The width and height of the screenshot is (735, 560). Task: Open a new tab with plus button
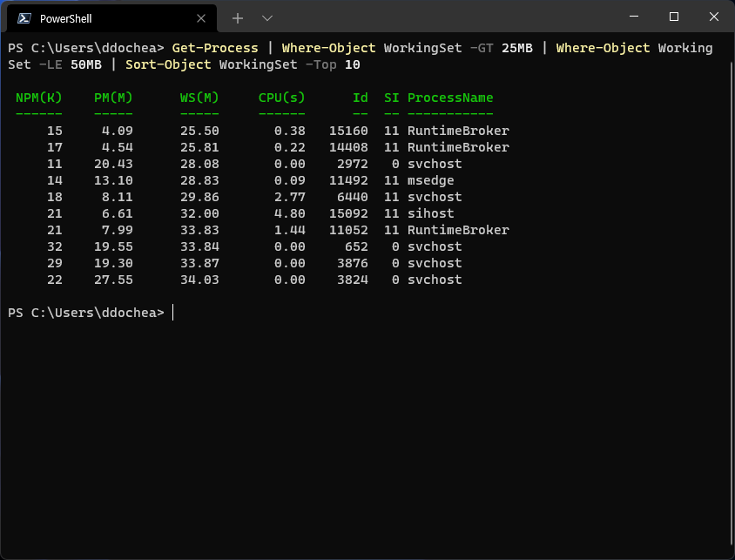tap(238, 18)
